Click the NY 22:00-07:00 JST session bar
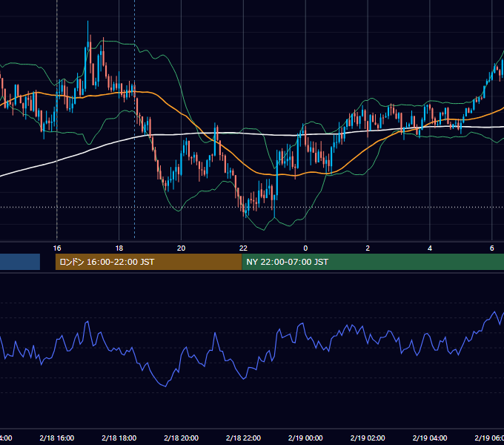The width and height of the screenshot is (504, 445). (373, 262)
